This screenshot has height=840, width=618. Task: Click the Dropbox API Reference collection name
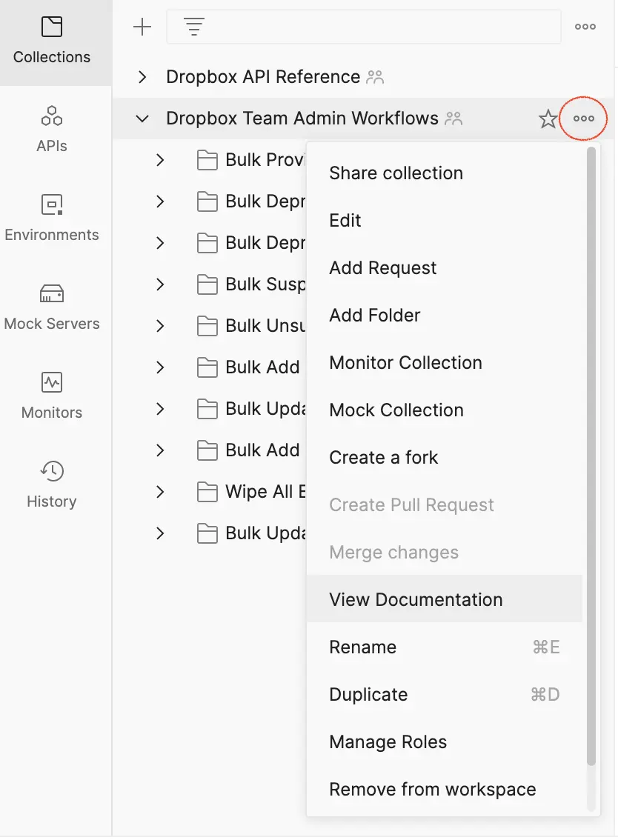click(x=263, y=77)
